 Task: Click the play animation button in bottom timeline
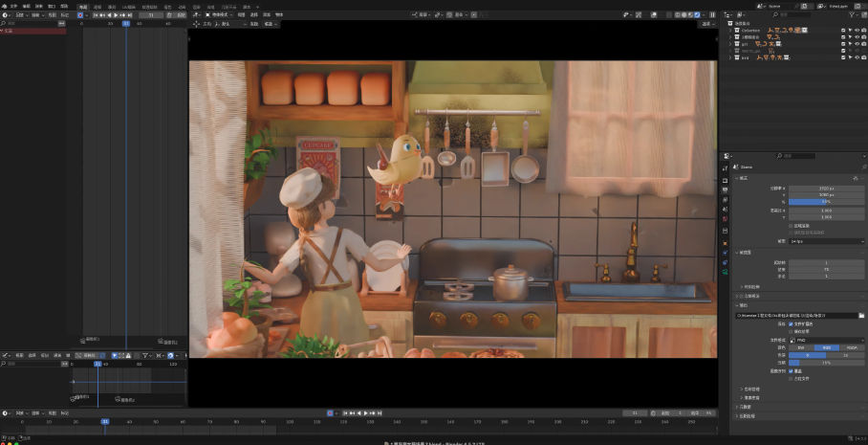coord(366,412)
